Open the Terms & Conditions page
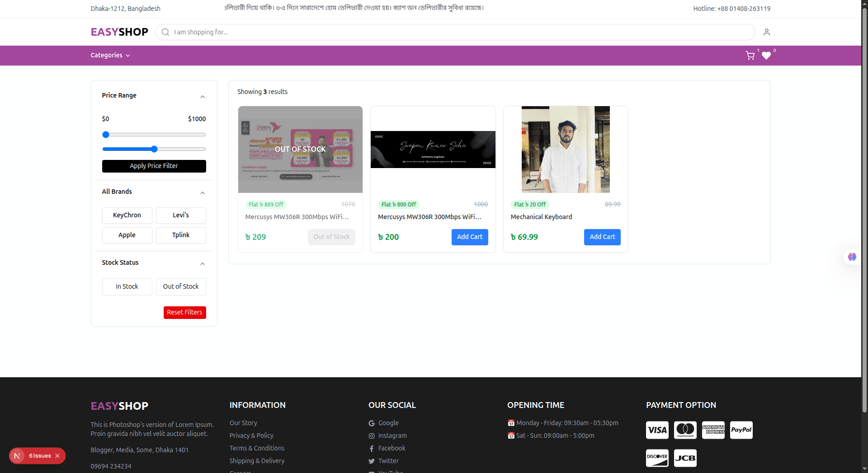The width and height of the screenshot is (868, 473). click(x=256, y=448)
